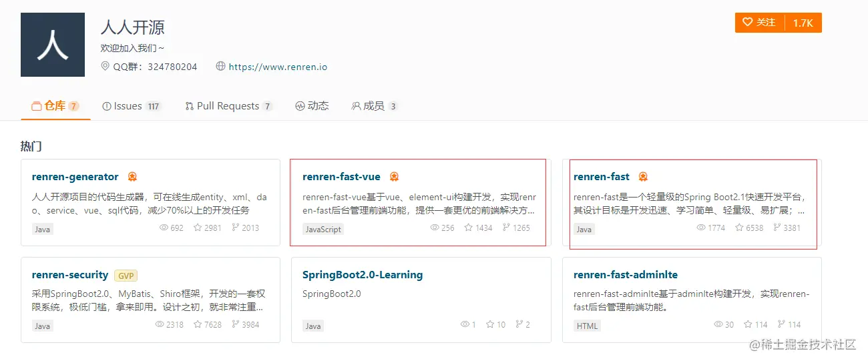Image resolution: width=868 pixels, height=363 pixels.
Task: Click the Java language tag on renren-generator
Action: tap(42, 229)
